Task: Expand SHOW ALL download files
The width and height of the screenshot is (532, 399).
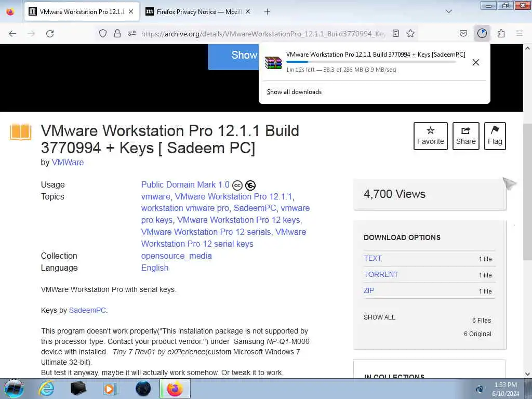Action: 379,317
